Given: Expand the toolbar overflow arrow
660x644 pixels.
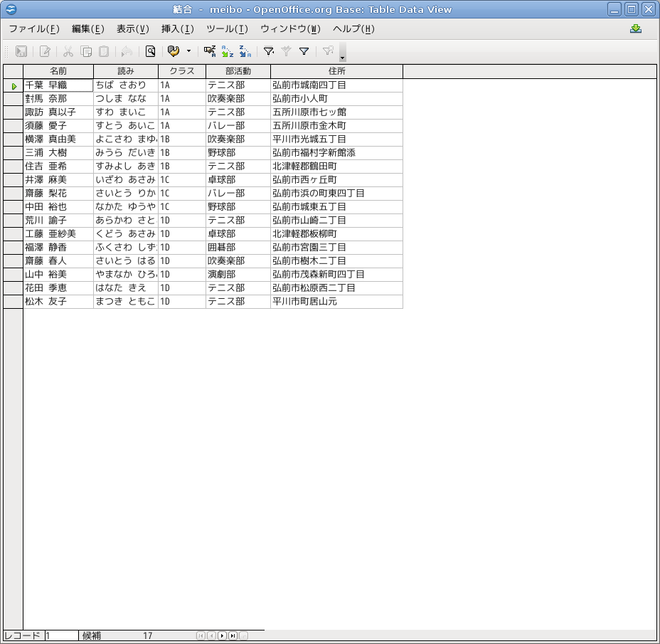Looking at the screenshot, I should (343, 52).
